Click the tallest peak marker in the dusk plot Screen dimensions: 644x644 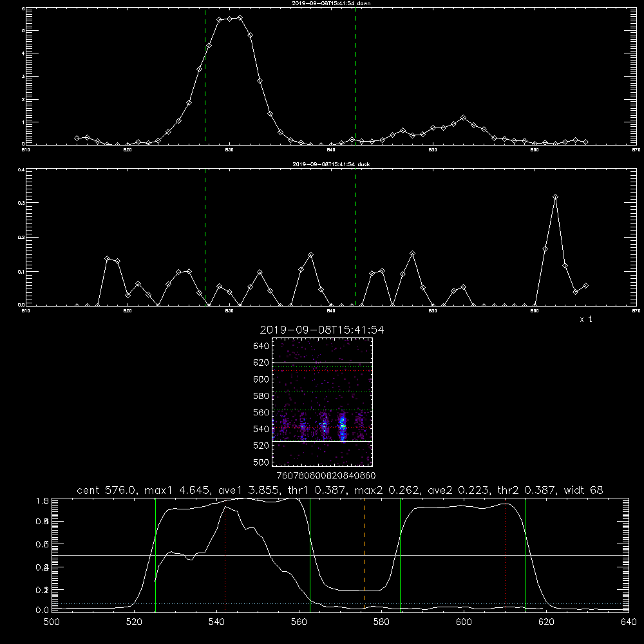(x=555, y=196)
